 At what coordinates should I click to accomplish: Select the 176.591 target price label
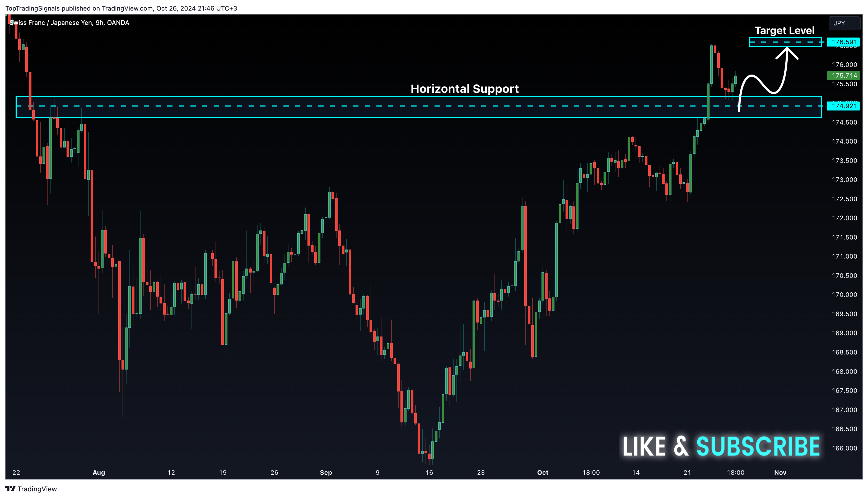(844, 42)
